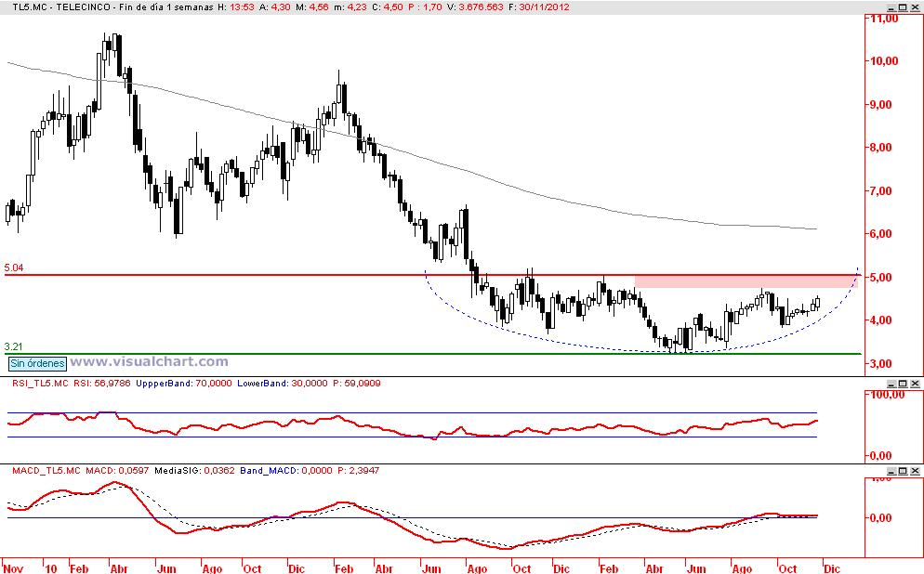The image size is (924, 574).
Task: Click the 'P: 59,0909' RSI value
Action: (357, 384)
